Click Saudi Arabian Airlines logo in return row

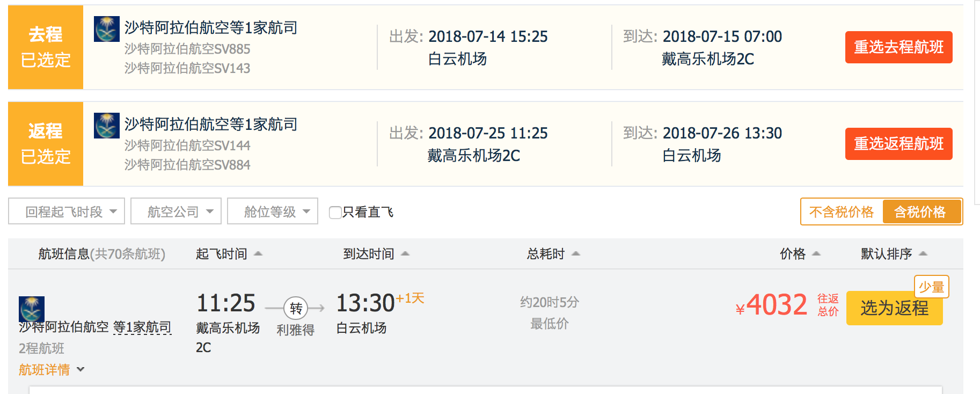[106, 126]
